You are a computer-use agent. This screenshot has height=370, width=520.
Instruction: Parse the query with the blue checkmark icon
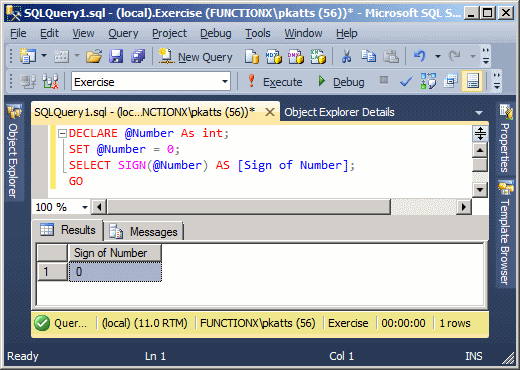(406, 82)
